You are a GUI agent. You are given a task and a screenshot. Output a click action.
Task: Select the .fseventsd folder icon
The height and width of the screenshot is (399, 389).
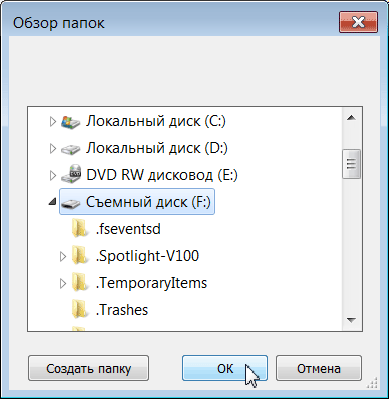tap(80, 229)
